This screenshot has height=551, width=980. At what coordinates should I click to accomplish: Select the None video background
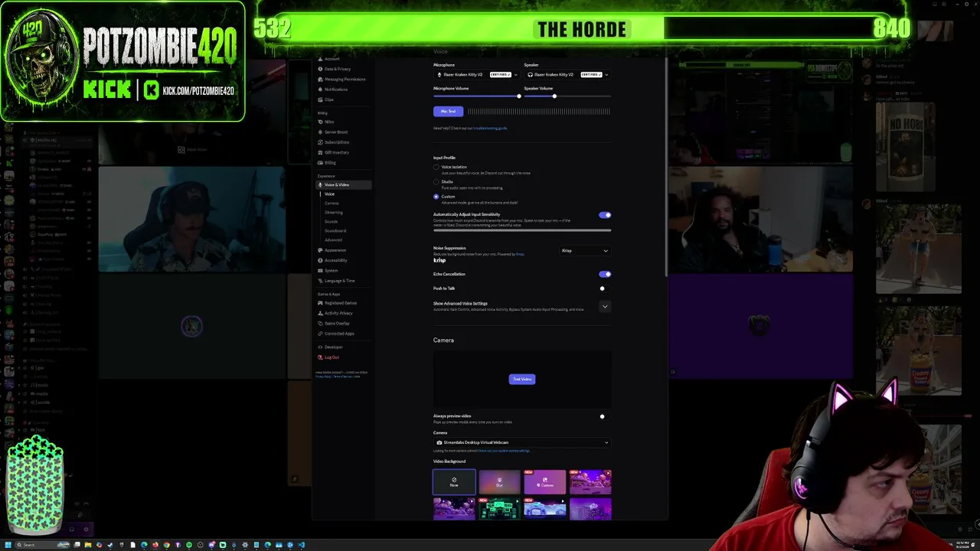(x=454, y=482)
